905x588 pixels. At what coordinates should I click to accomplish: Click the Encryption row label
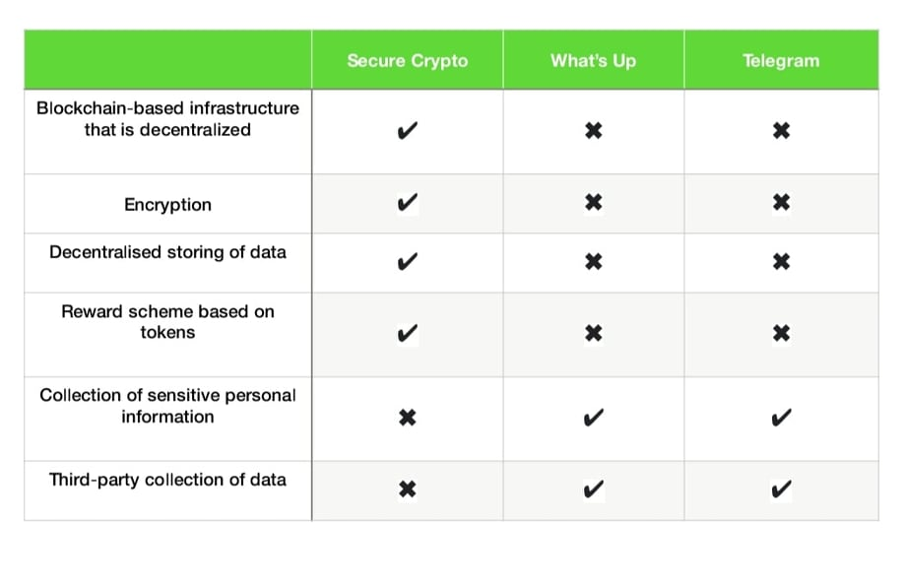167,205
